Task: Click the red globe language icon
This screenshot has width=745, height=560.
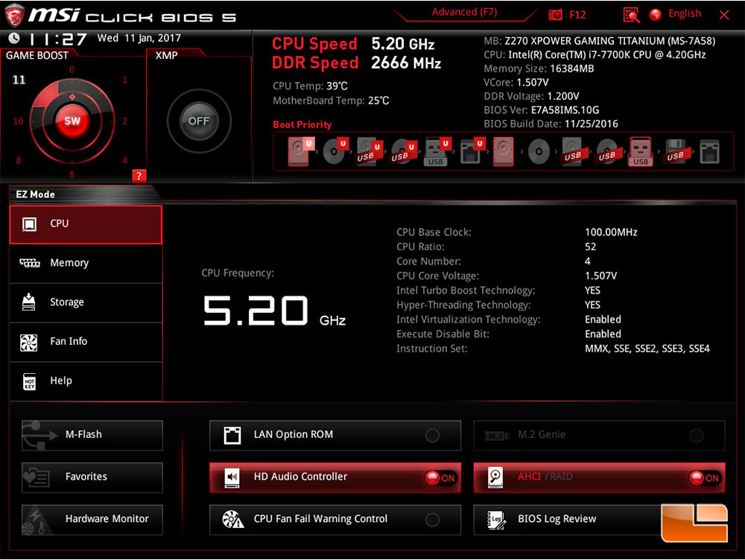Action: point(656,15)
